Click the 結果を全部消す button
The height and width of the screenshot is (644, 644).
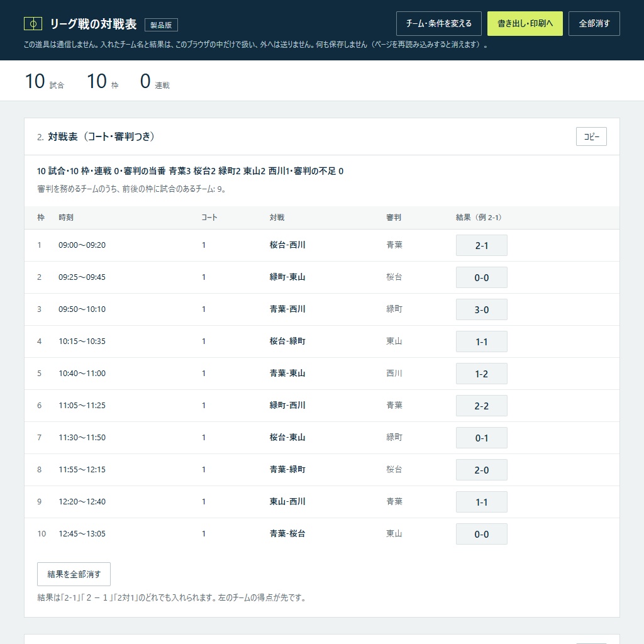[x=74, y=574]
